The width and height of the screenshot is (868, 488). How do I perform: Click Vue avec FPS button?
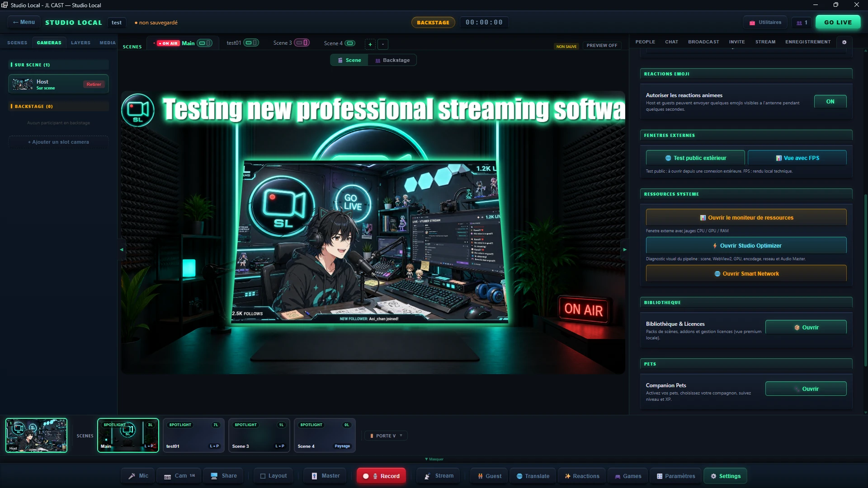pos(797,158)
